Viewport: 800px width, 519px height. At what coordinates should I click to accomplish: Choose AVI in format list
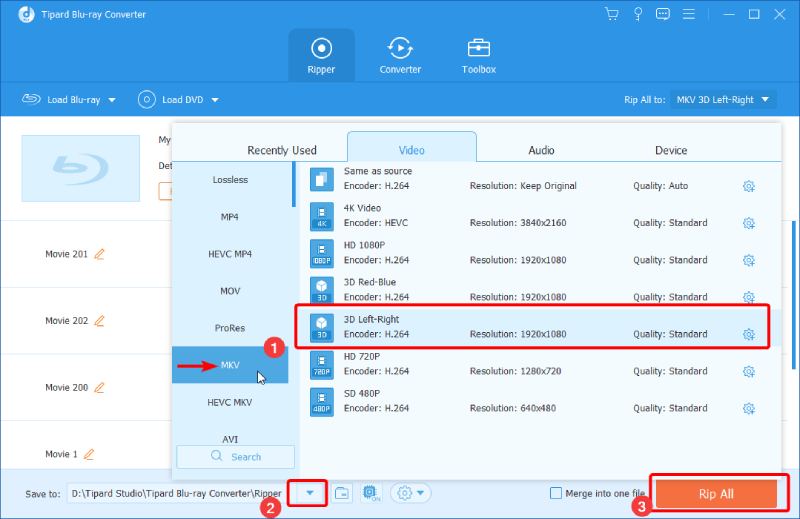coord(230,439)
